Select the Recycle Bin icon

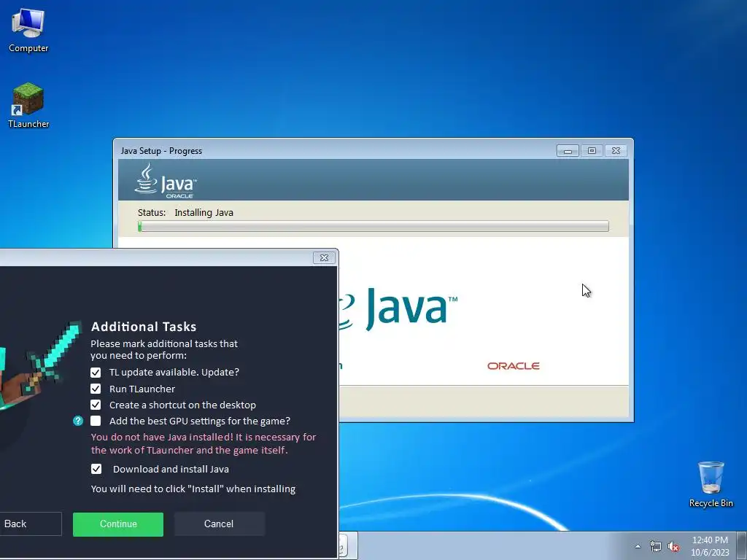click(711, 484)
